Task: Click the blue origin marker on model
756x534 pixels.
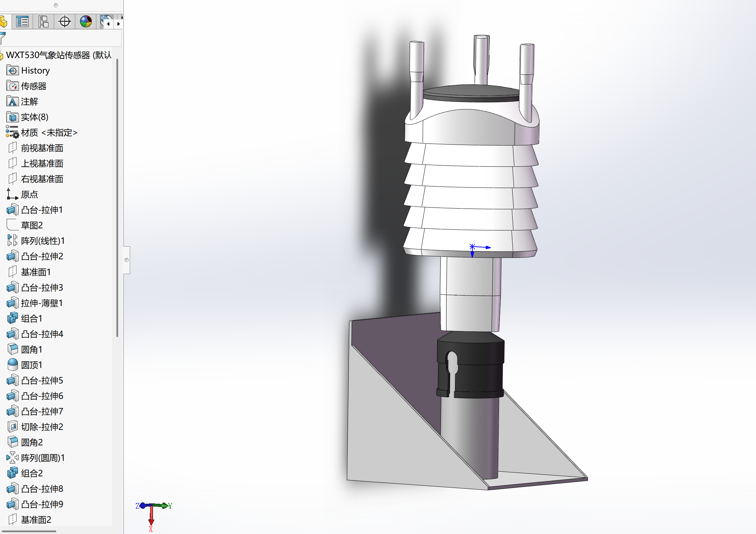Action: pyautogui.click(x=473, y=247)
